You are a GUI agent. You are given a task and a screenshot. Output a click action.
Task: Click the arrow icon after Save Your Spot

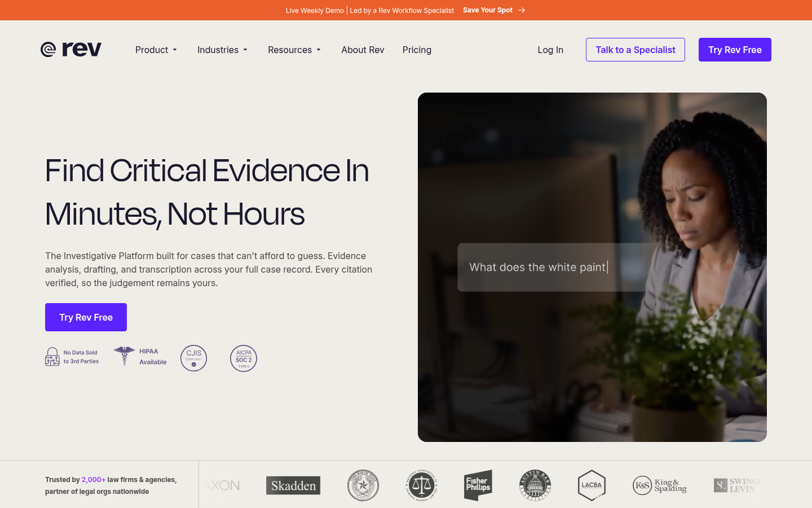[x=522, y=10]
